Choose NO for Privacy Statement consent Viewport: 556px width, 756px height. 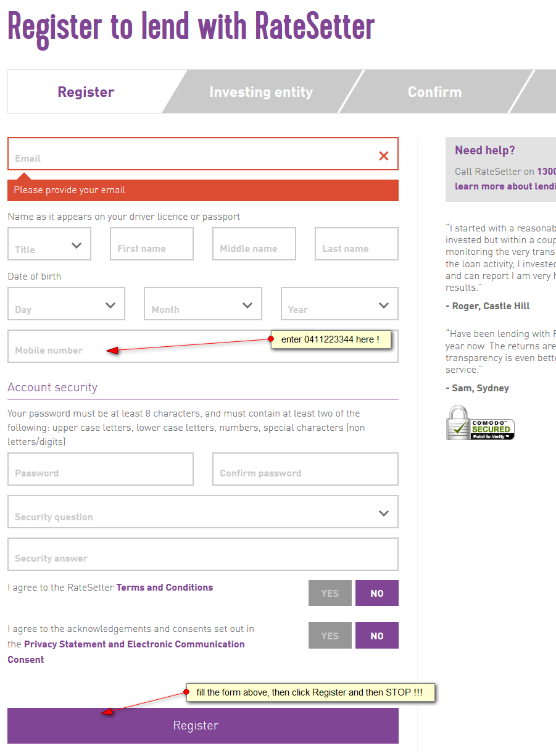coord(377,636)
